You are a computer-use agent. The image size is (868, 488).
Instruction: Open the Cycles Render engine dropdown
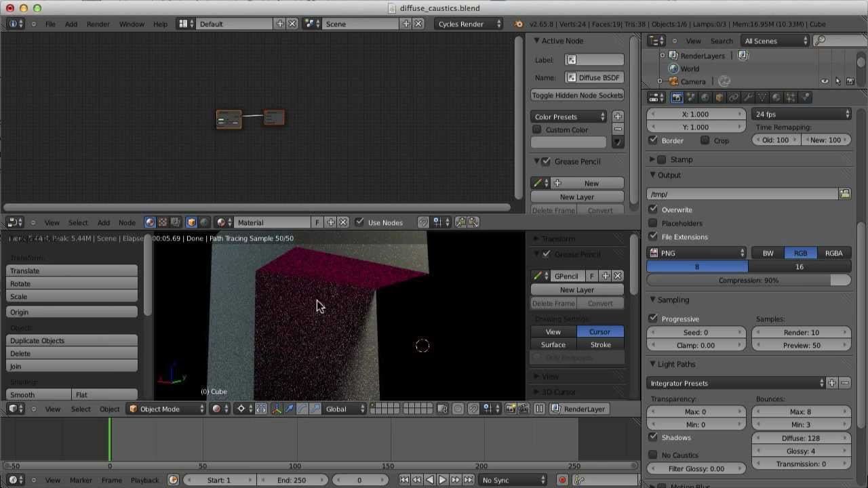coord(469,24)
